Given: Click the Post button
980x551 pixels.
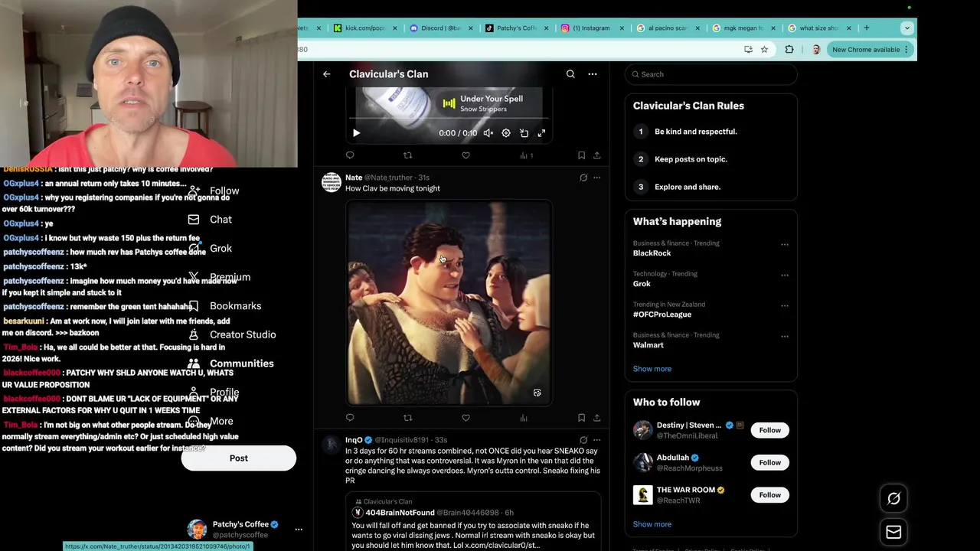Looking at the screenshot, I should (x=239, y=458).
